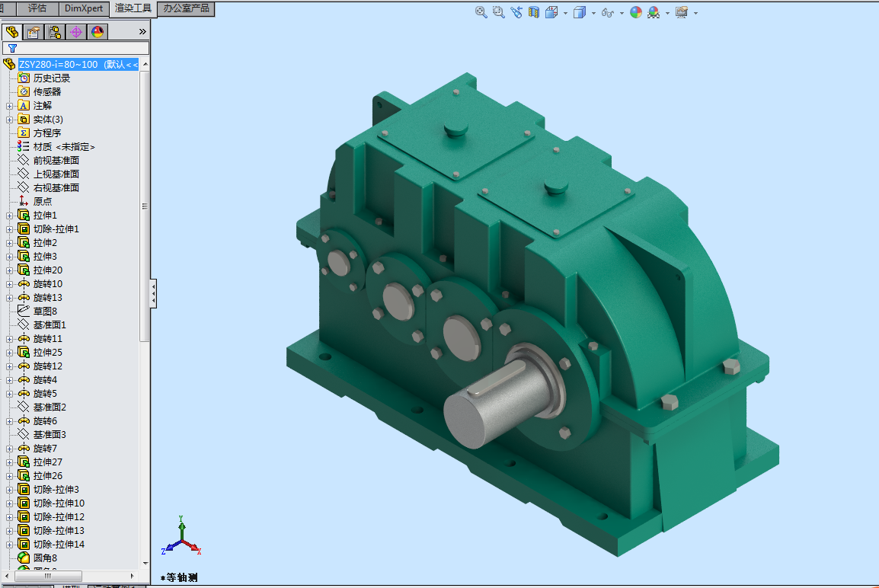Click the View Settings monitor icon
The height and width of the screenshot is (588, 879).
coord(682,12)
